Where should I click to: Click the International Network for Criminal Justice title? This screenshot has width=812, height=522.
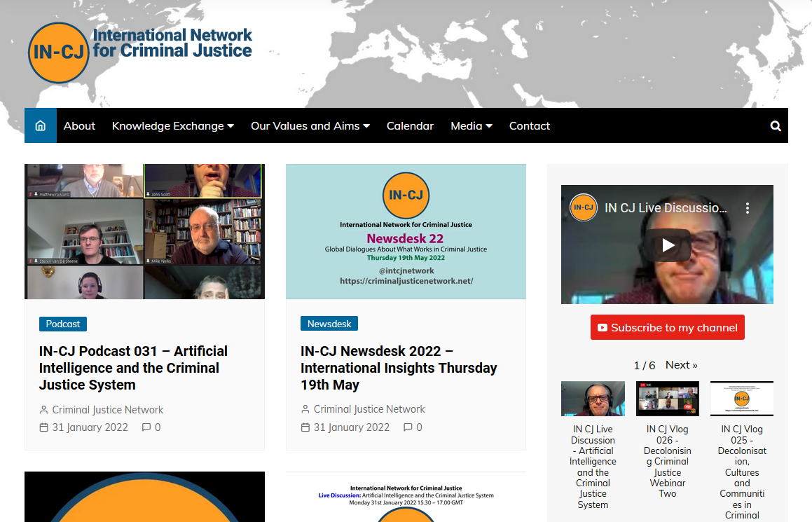pos(172,43)
